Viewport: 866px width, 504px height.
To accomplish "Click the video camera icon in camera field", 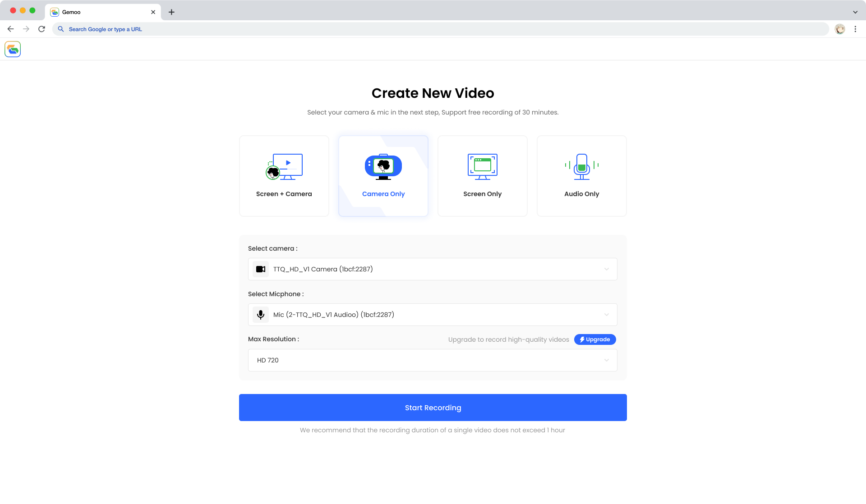I will (261, 269).
